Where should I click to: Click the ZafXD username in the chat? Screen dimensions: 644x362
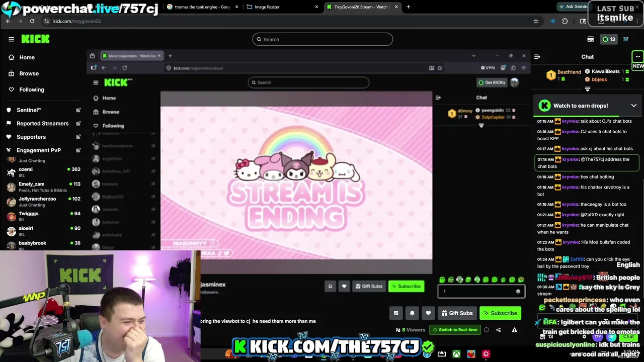click(x=577, y=259)
